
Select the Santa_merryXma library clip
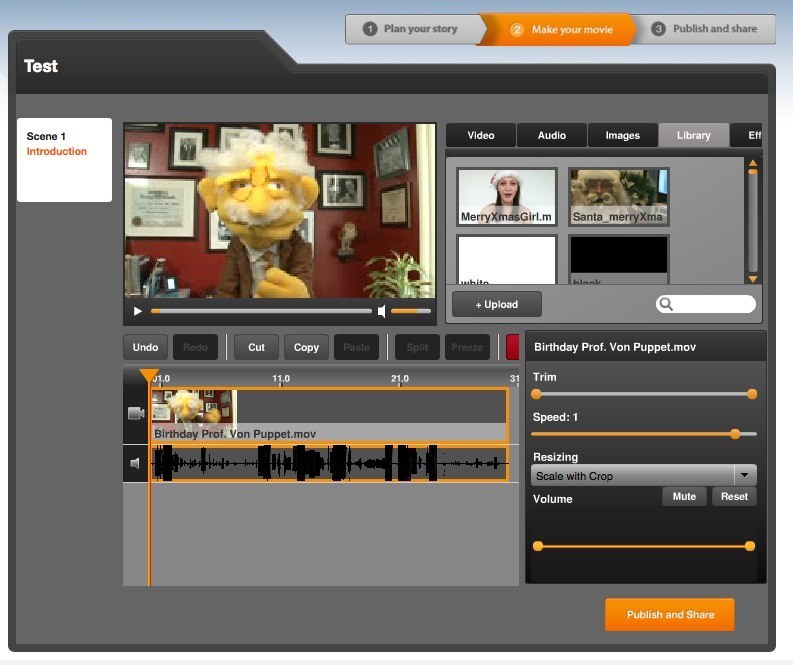619,197
